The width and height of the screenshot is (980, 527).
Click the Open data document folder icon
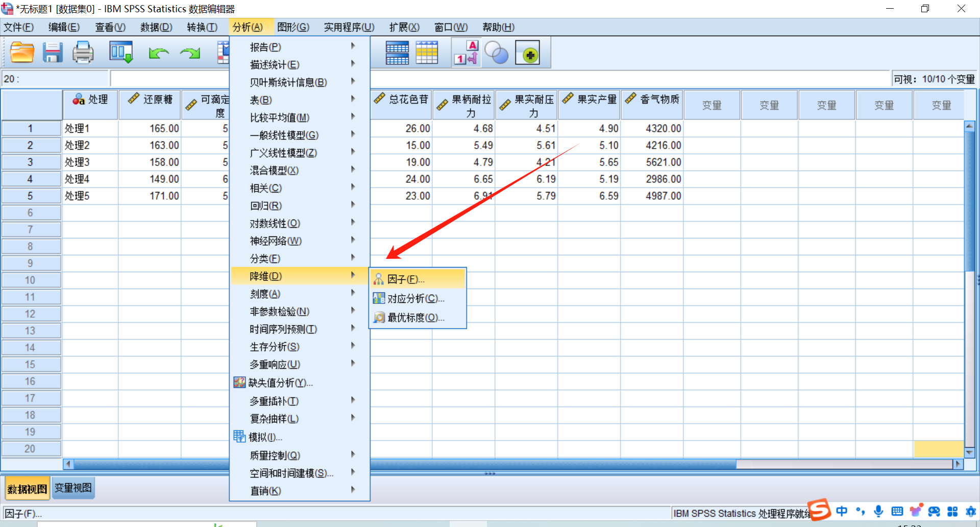coord(22,53)
